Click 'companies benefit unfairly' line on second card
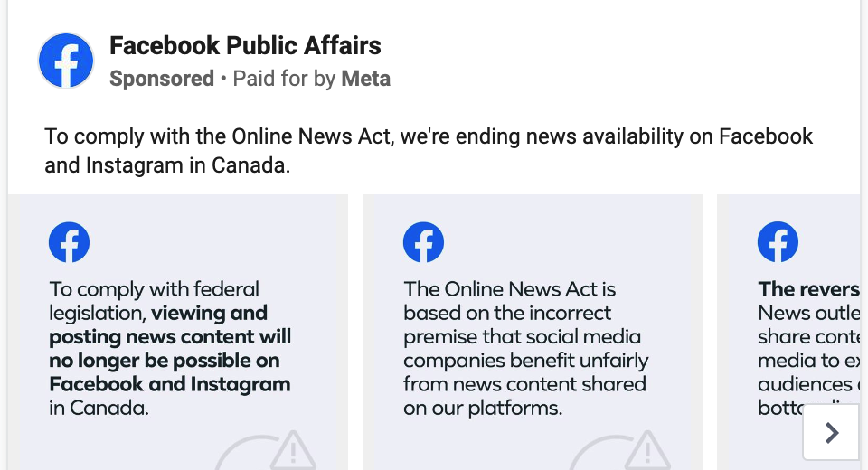The image size is (868, 470). 526,361
